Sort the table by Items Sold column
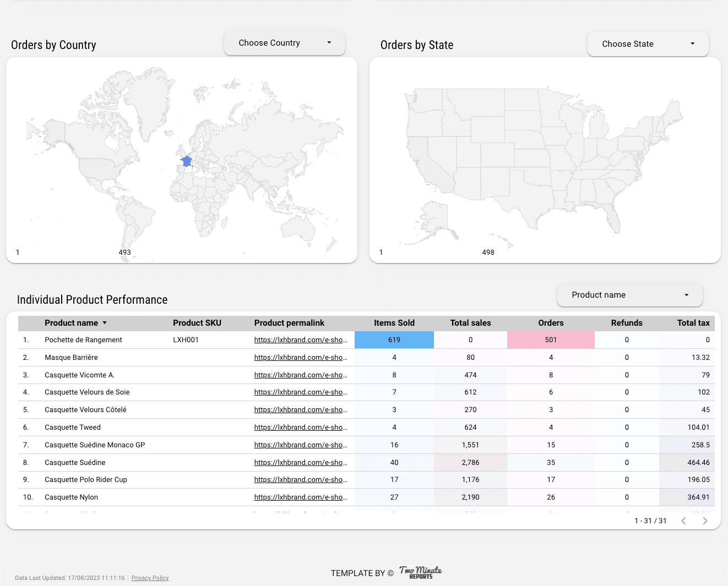 (394, 323)
